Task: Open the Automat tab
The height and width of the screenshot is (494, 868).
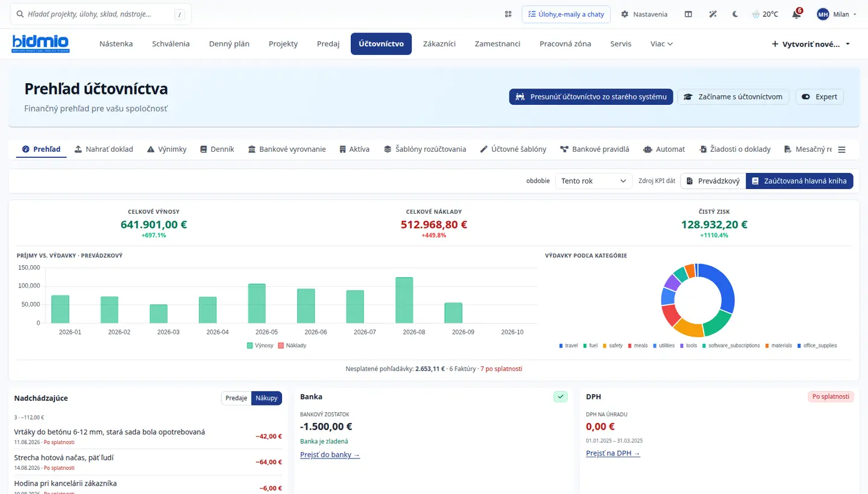Action: click(664, 149)
